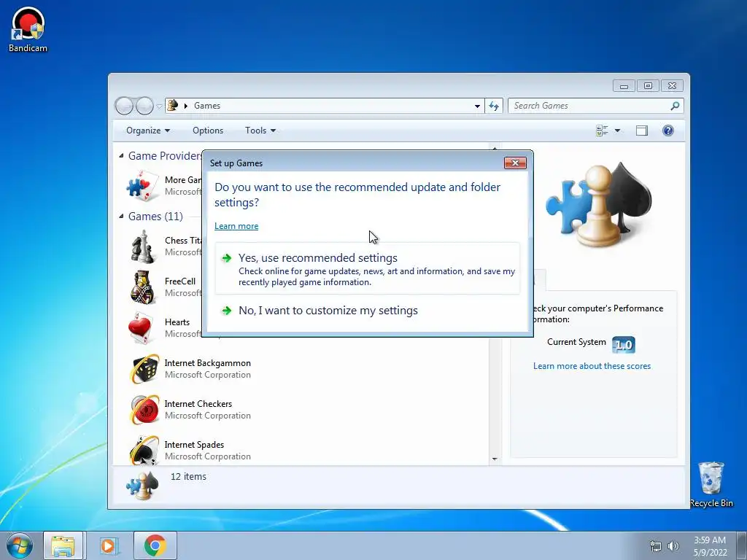Click the Games breadcrumb arrow
The image size is (747, 560).
[186, 106]
